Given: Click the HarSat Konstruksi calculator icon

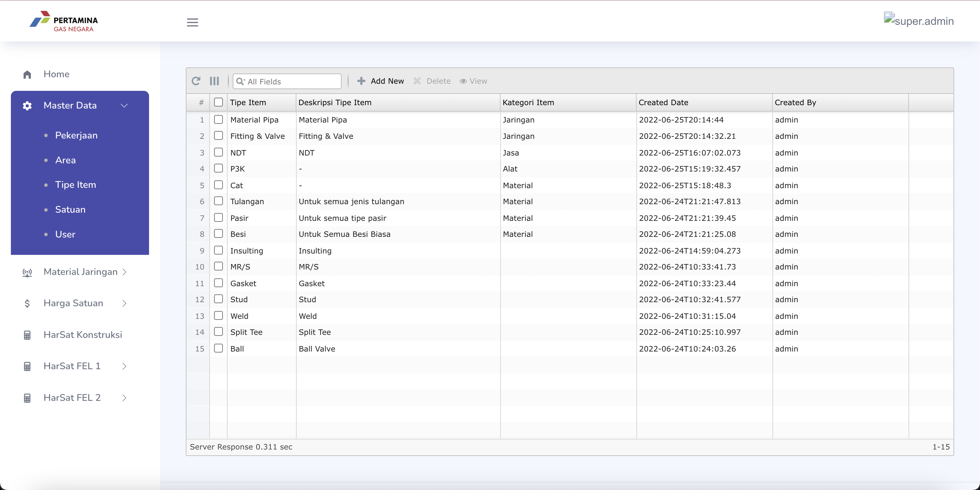Looking at the screenshot, I should pyautogui.click(x=27, y=335).
